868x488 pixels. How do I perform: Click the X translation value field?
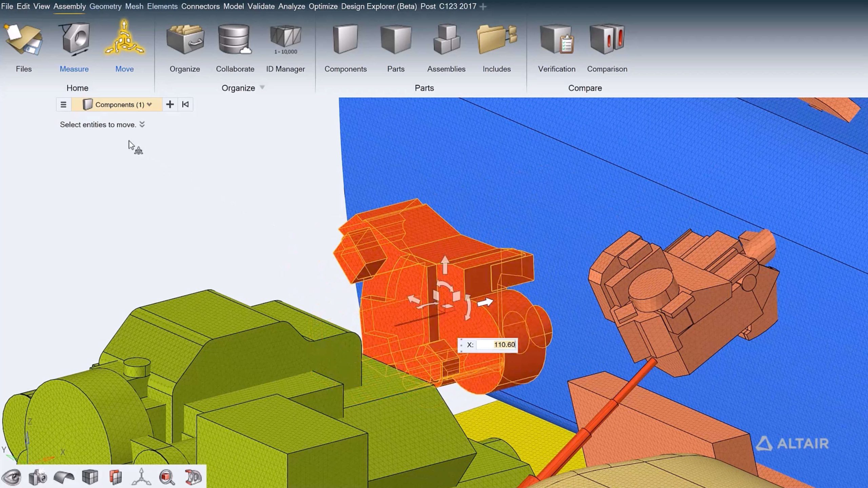pos(496,345)
